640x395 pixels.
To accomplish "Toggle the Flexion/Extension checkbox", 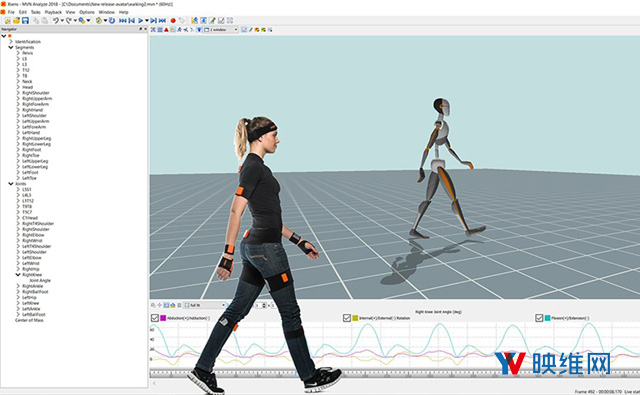I will pos(539,318).
